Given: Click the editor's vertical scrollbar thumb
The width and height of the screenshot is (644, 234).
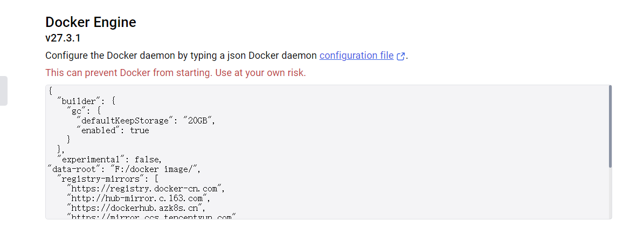Looking at the screenshot, I should (610, 126).
